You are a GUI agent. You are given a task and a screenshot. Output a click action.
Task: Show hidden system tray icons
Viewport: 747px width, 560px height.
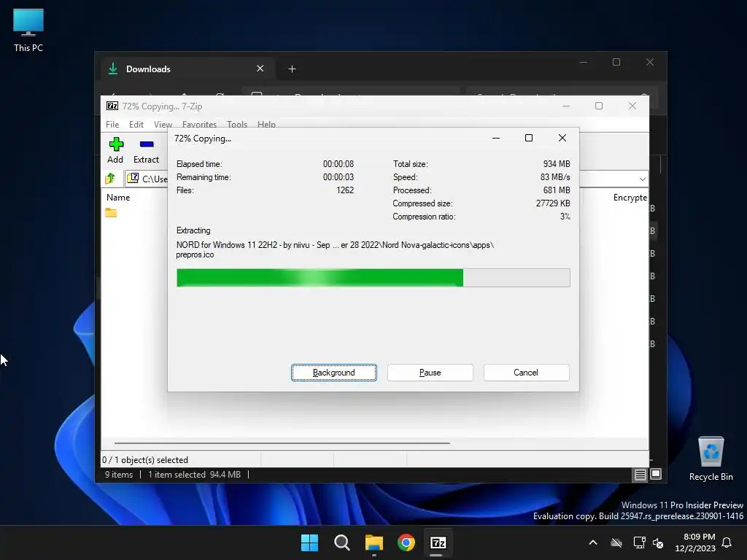(x=593, y=542)
